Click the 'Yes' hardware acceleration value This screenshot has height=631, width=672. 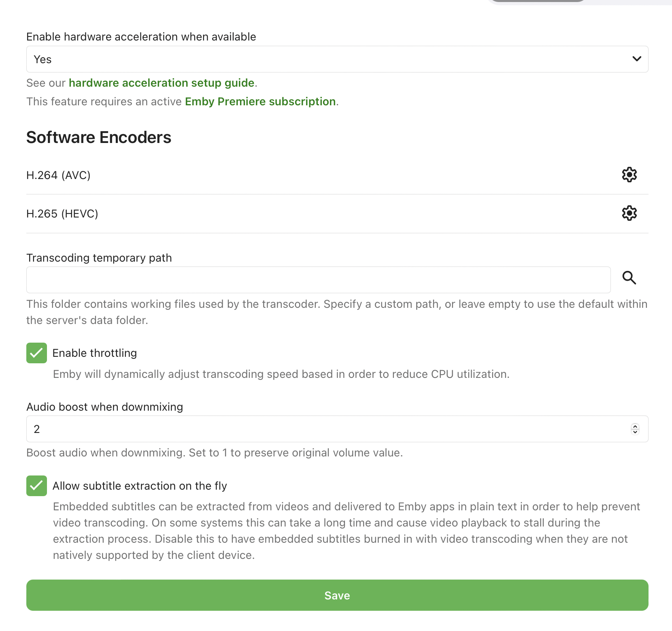(x=43, y=60)
